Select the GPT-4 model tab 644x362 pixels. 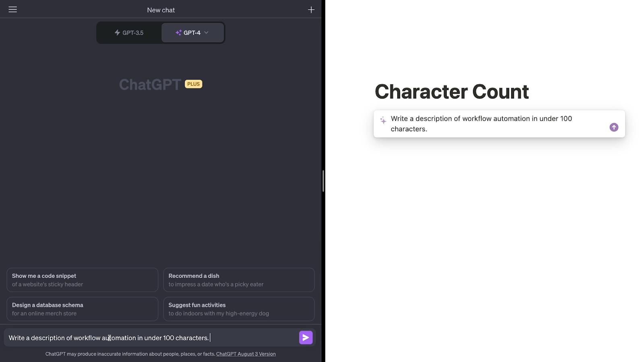[x=192, y=33]
